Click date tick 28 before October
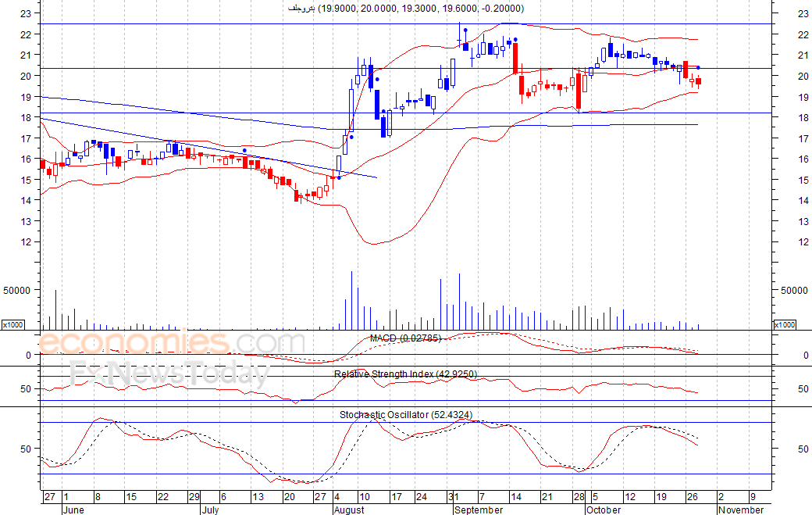 (x=579, y=497)
